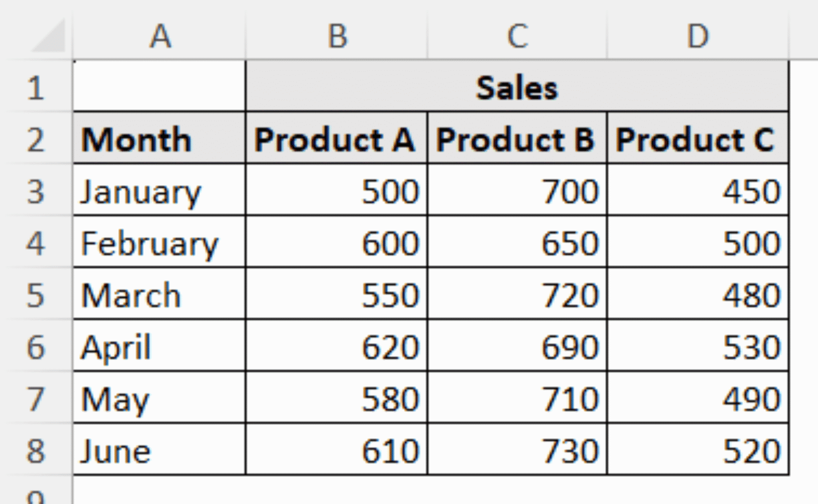Click the January cell
Viewport: 818px width, 504px height.
160,192
